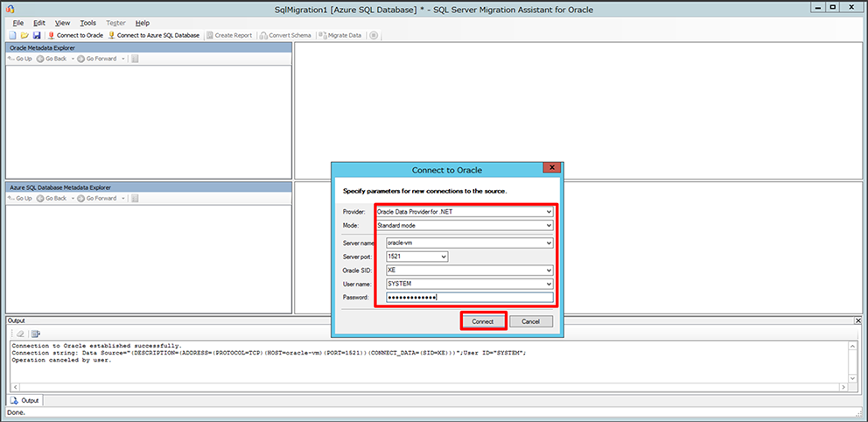Expand the Server name combo box
This screenshot has width=868, height=422.
click(549, 243)
